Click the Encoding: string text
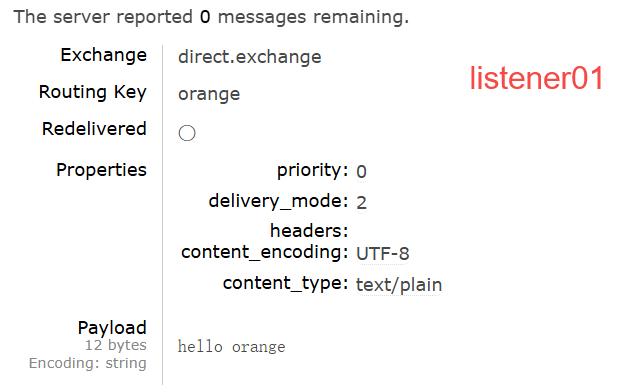This screenshot has height=385, width=631. 88,363
